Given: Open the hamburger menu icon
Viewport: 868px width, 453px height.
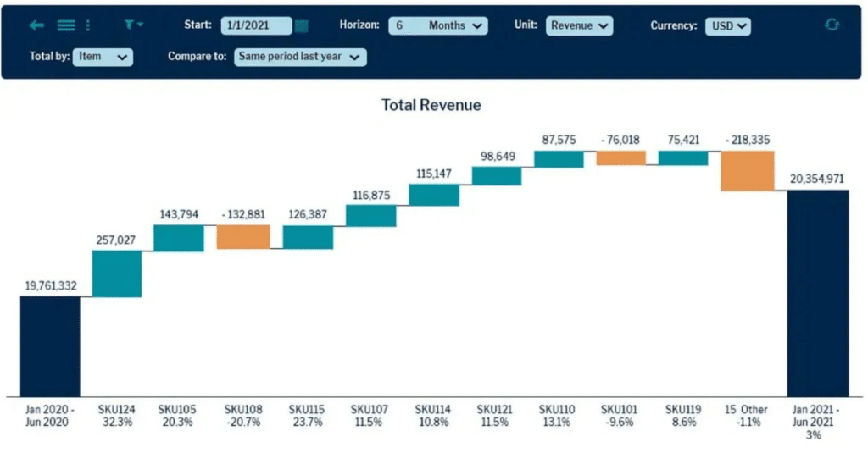Looking at the screenshot, I should pyautogui.click(x=66, y=25).
